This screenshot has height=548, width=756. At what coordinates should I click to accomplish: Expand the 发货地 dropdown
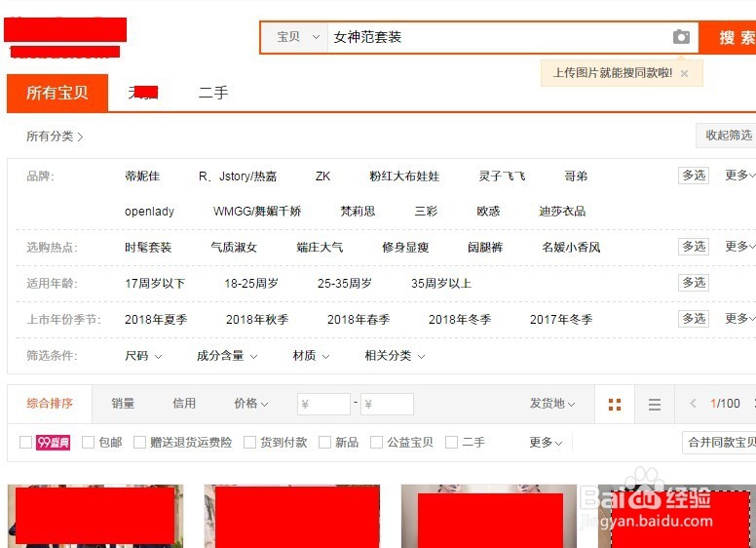tap(552, 404)
